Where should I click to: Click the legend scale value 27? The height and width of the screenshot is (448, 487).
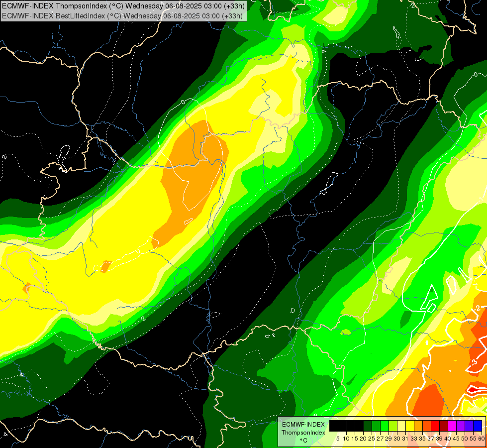[x=380, y=439]
